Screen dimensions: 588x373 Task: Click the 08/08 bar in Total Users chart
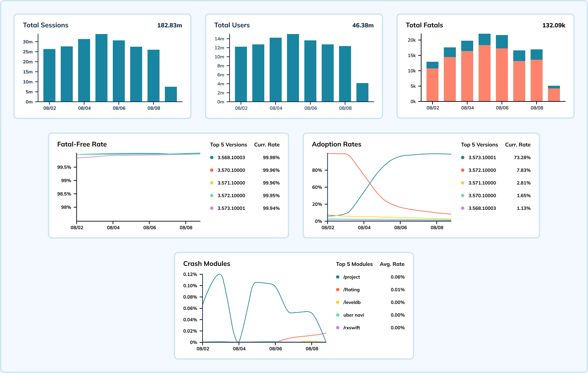coord(345,74)
